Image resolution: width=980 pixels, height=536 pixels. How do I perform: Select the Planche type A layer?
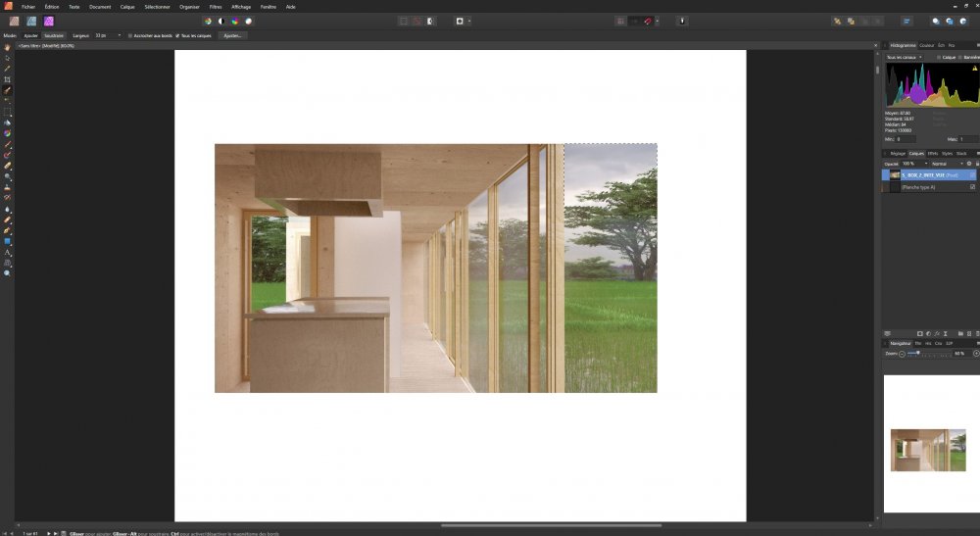click(929, 187)
